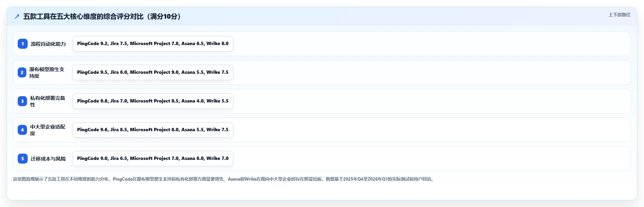The height and width of the screenshot is (207, 644).
Task: Click the score box starting PingCode 9.5
Action: pos(153,72)
